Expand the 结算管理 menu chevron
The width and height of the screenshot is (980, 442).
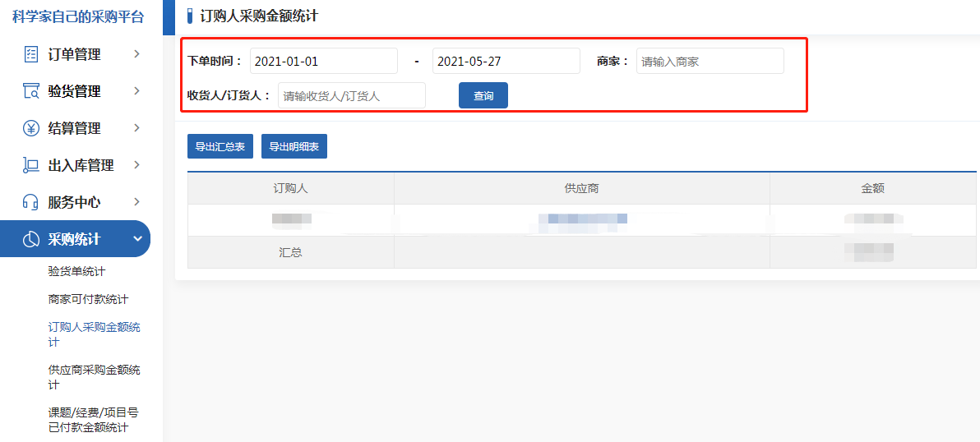tap(136, 128)
